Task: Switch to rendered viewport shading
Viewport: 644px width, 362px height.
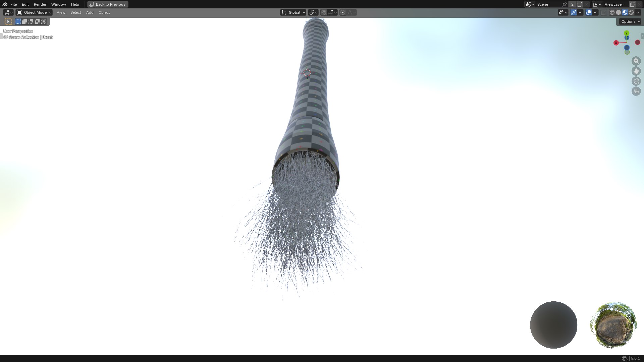Action: click(x=631, y=12)
